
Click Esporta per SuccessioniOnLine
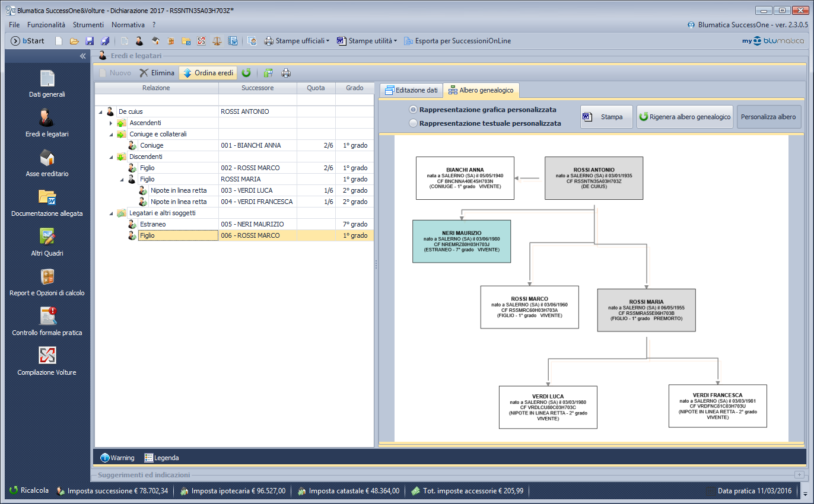point(457,41)
